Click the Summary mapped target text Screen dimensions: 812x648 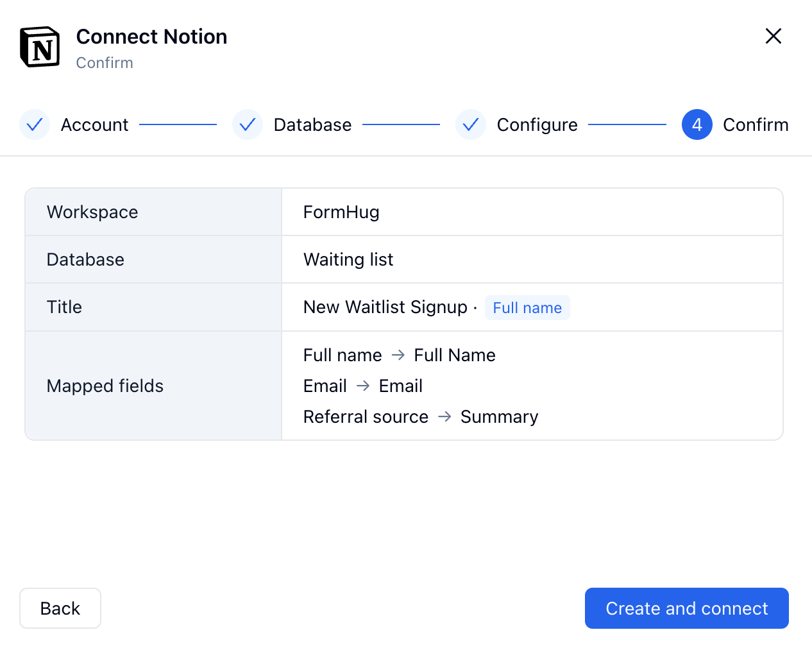coord(500,416)
